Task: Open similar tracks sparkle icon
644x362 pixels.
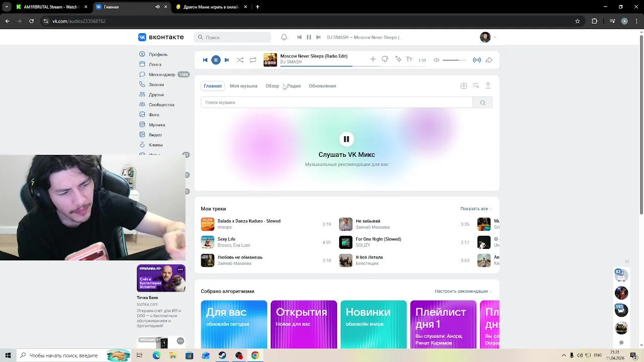Action: pos(398,59)
